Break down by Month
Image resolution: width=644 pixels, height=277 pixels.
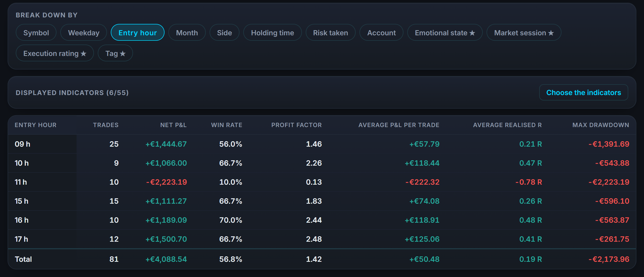click(187, 33)
